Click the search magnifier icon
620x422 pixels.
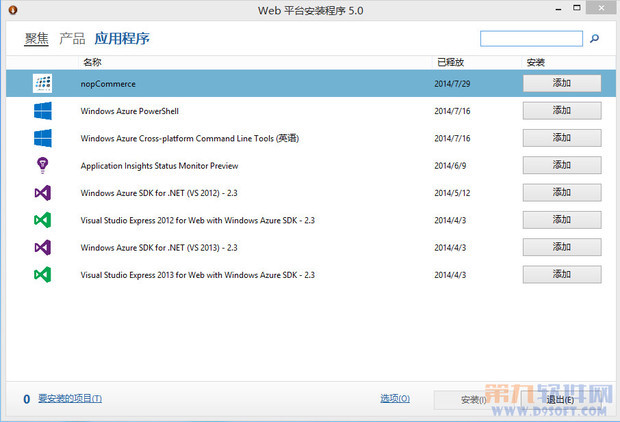pyautogui.click(x=594, y=38)
